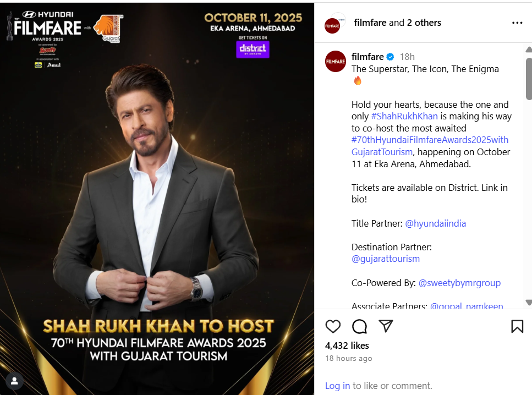Open the #70thHyundaiFilmfareAwards2025 hashtag link
The height and width of the screenshot is (395, 532).
[x=430, y=146]
